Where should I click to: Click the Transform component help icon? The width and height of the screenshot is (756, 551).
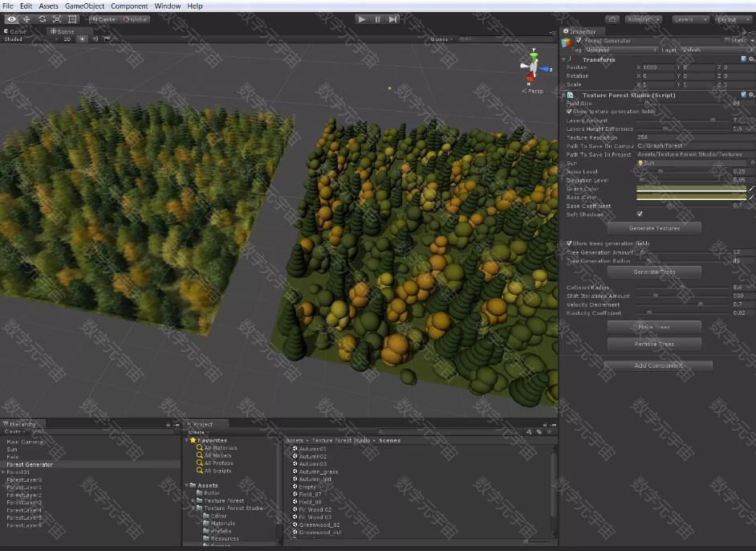coord(743,59)
